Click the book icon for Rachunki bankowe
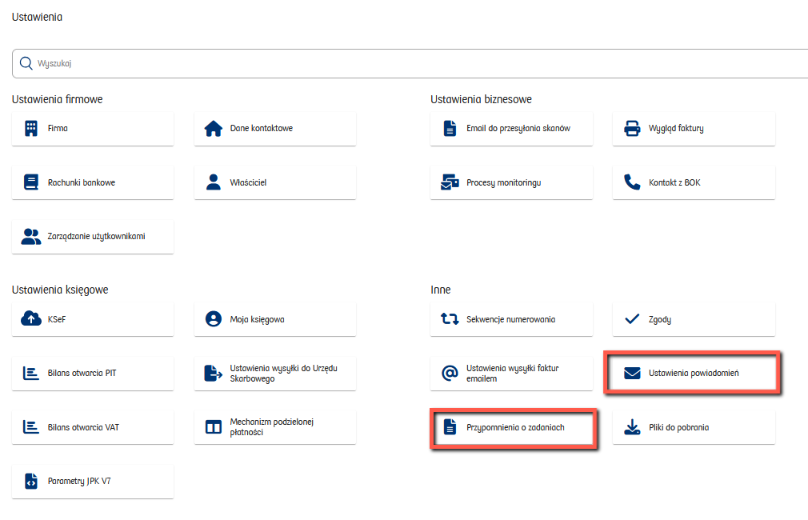This screenshot has height=520, width=808. coord(31,182)
